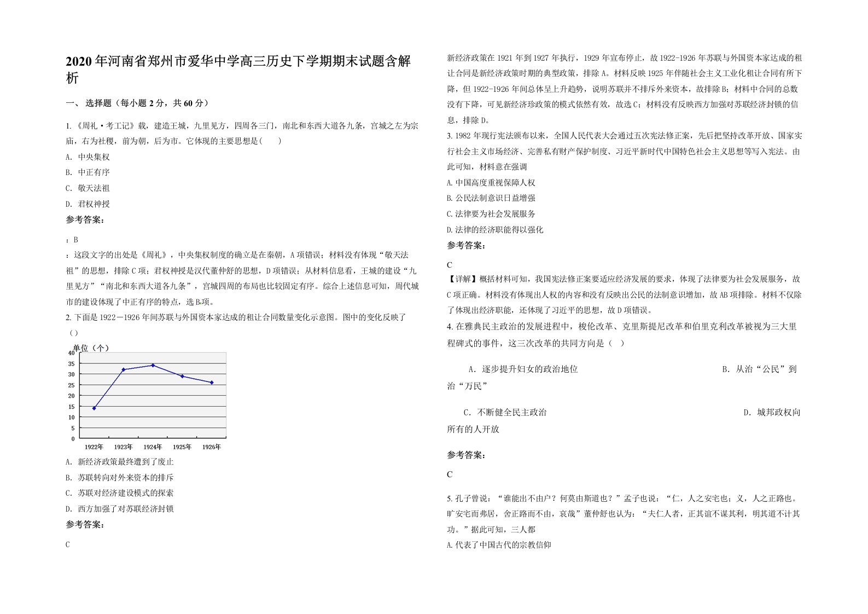
Task: Select option 'D. 西方加强了对苏联经济封锁'
Action: (x=120, y=509)
